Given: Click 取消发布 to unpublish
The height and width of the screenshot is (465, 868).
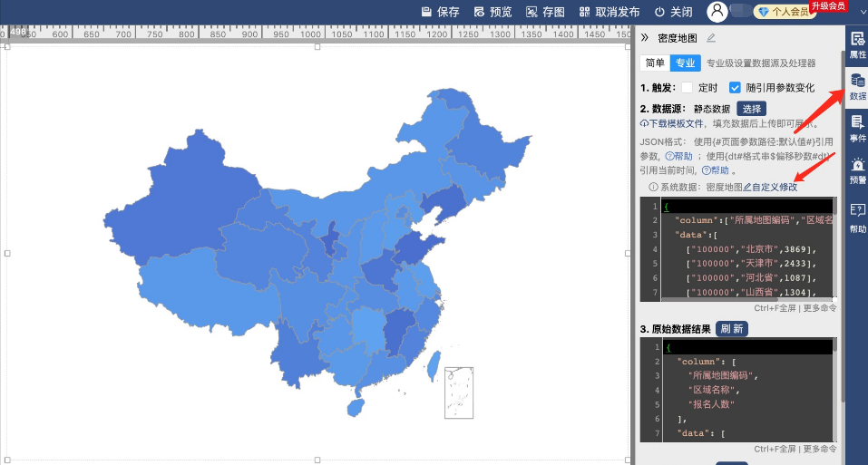Looking at the screenshot, I should point(610,12).
